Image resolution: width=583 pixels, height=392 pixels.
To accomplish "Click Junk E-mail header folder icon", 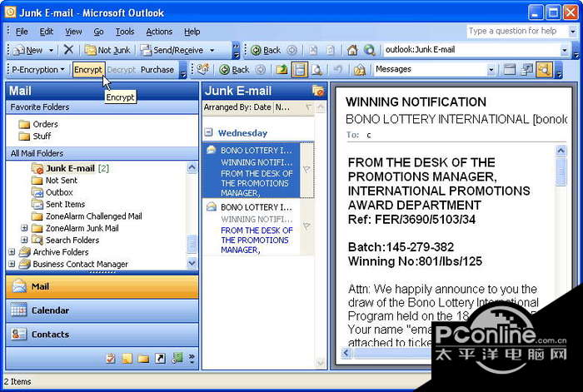I will 318,91.
